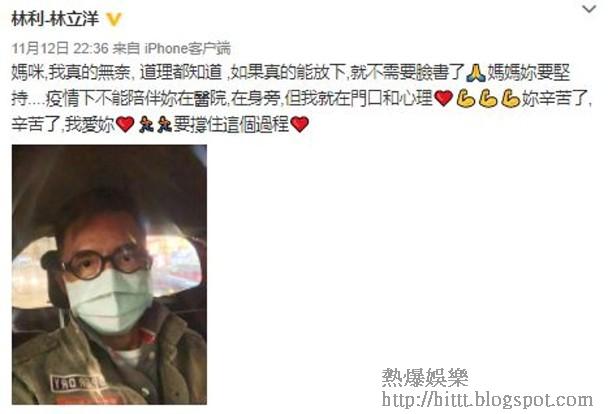
Task: Click the final red heart after 過程
Action: click(x=299, y=124)
